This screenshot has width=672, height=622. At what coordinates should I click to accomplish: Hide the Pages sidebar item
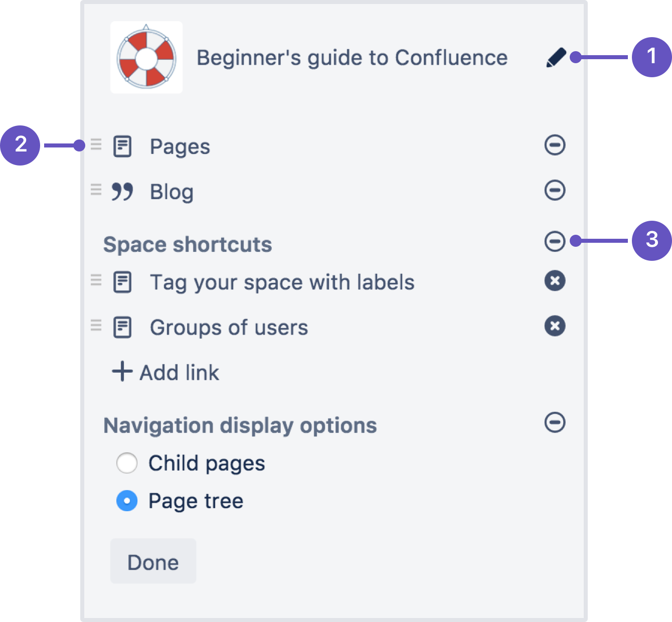tap(555, 145)
